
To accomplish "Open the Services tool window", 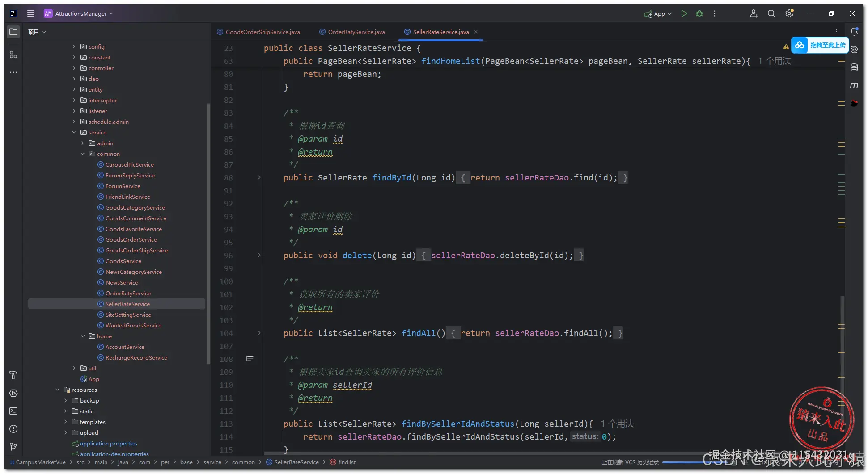I will 13,393.
